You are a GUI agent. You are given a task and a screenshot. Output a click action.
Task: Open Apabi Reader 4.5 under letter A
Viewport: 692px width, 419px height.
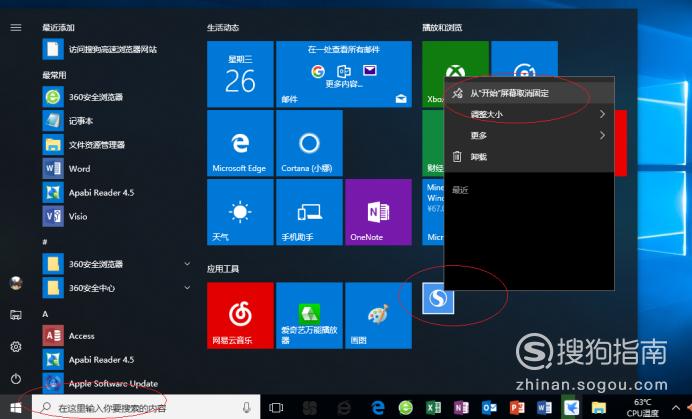point(117,359)
